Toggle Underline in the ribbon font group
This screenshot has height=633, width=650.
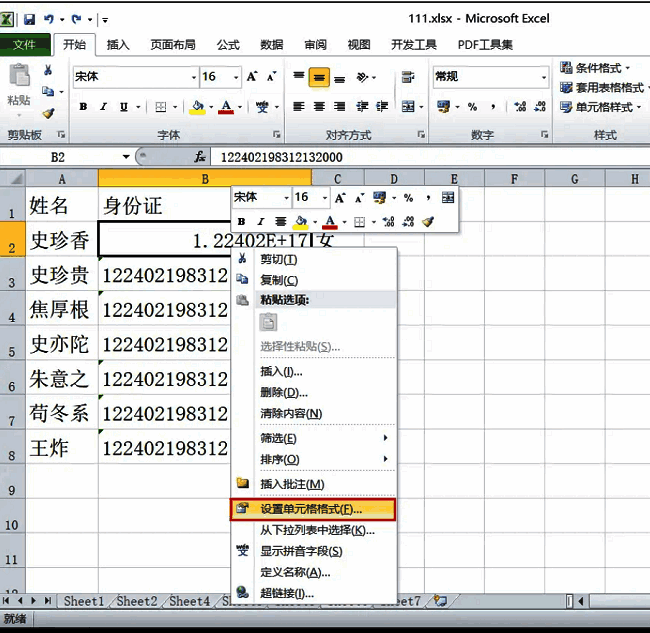tap(122, 107)
